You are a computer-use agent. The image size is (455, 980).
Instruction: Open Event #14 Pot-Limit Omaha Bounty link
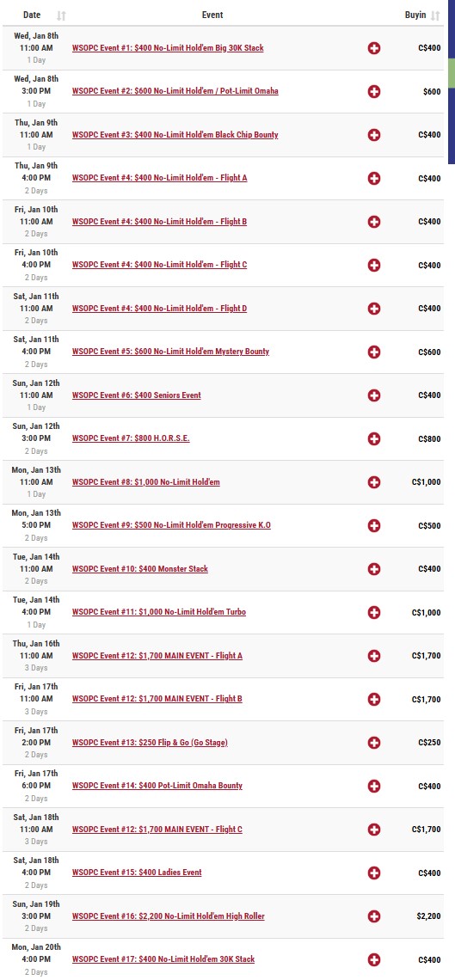click(x=157, y=786)
